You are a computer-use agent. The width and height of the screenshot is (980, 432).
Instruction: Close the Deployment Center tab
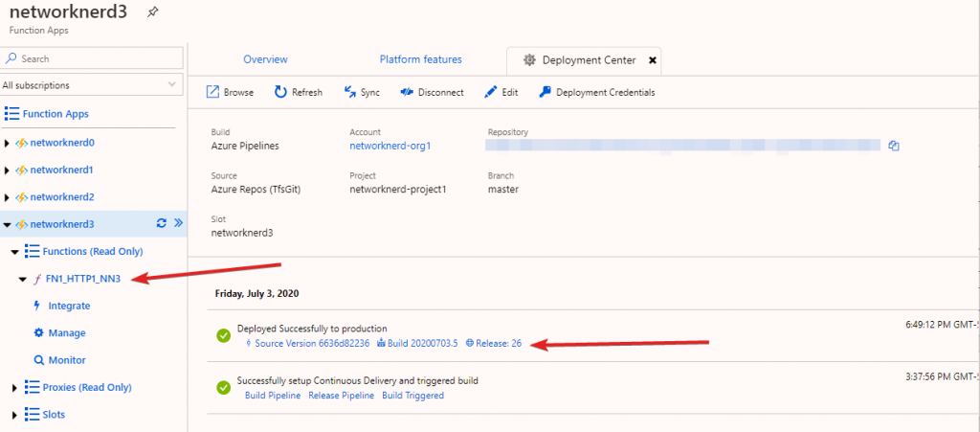(x=653, y=60)
